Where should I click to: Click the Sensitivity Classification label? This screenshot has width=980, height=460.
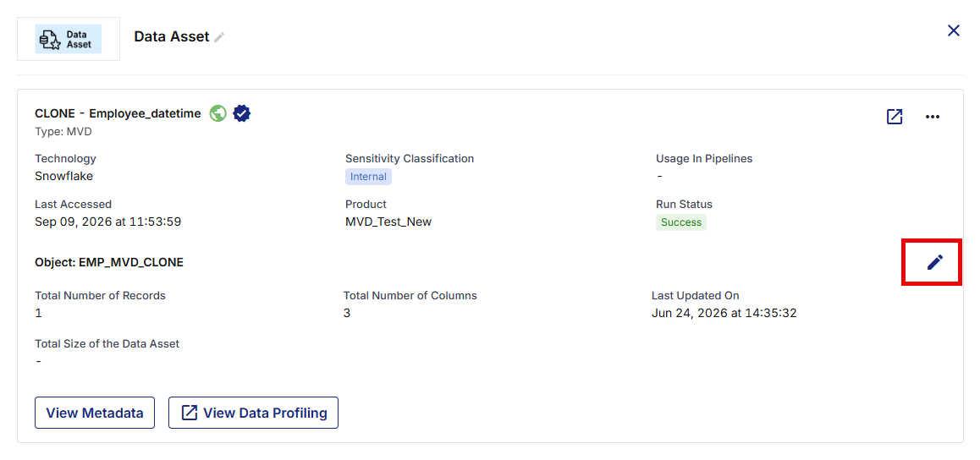pos(410,158)
